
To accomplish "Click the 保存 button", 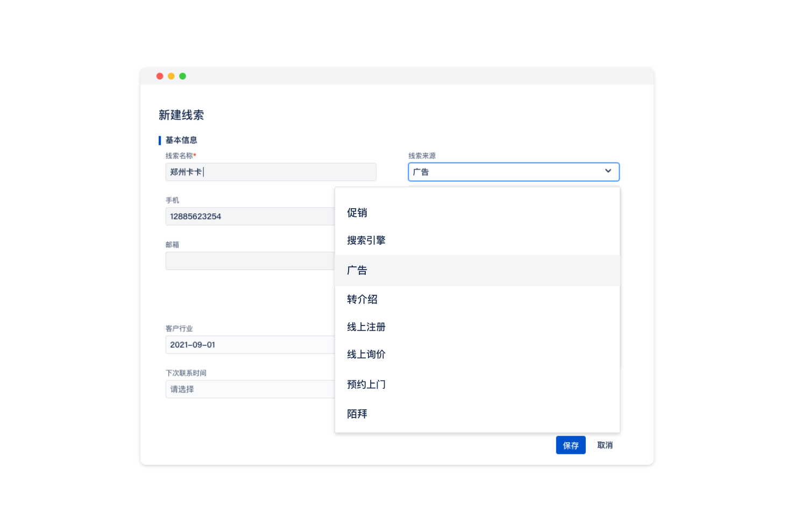I will coord(570,445).
